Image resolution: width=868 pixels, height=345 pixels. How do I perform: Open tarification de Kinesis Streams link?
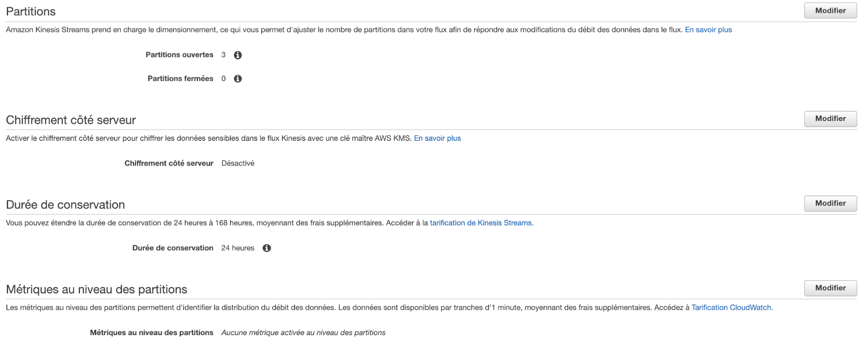coord(481,223)
